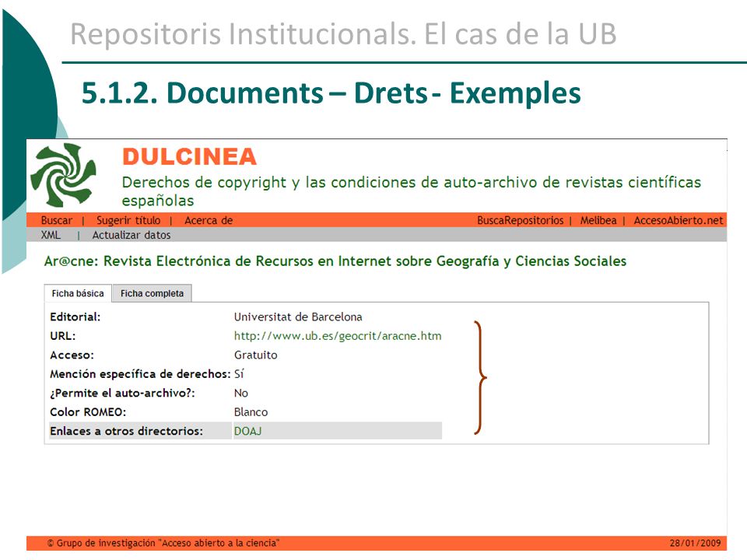Viewport: 747px width, 560px height.
Task: Follow the BuscaRepositorios link
Action: [521, 220]
